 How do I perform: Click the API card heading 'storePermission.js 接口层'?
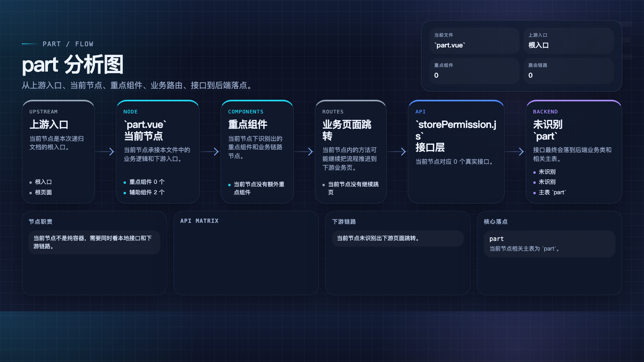pos(456,136)
